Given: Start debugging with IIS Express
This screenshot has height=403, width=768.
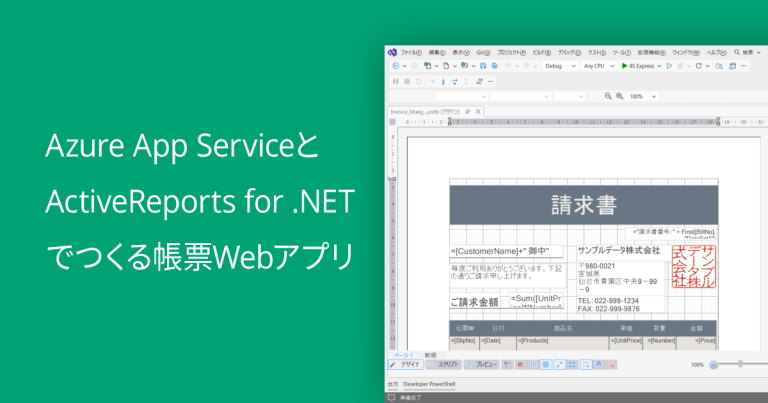Looking at the screenshot, I should pyautogui.click(x=638, y=66).
